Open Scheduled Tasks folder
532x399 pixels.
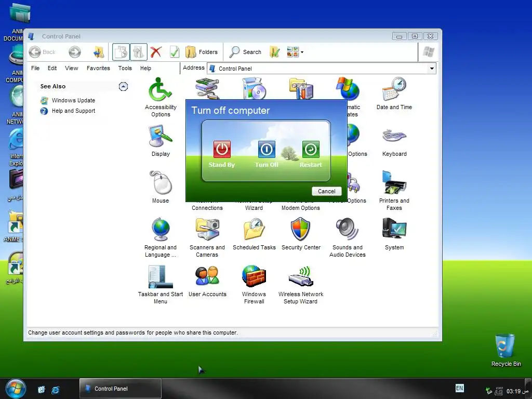pos(254,234)
